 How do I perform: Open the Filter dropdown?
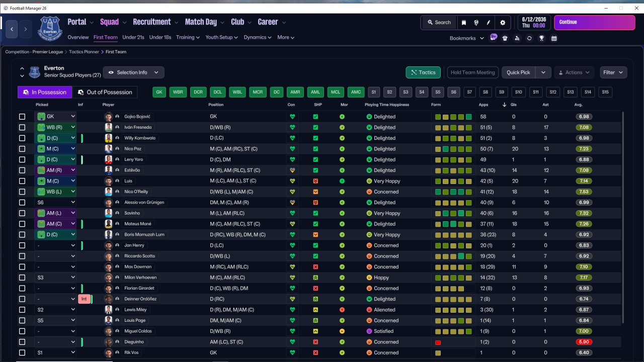[x=613, y=72]
